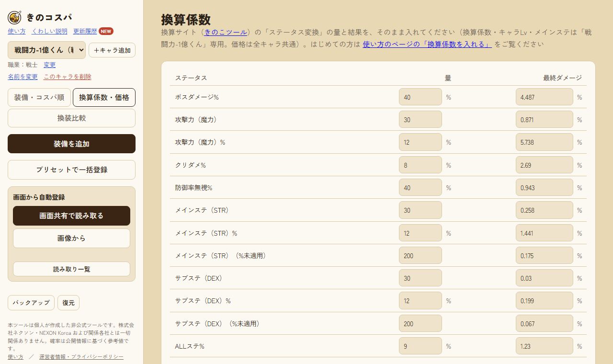
Task: Click the ボスダメージ% final damage field
Action: point(545,97)
